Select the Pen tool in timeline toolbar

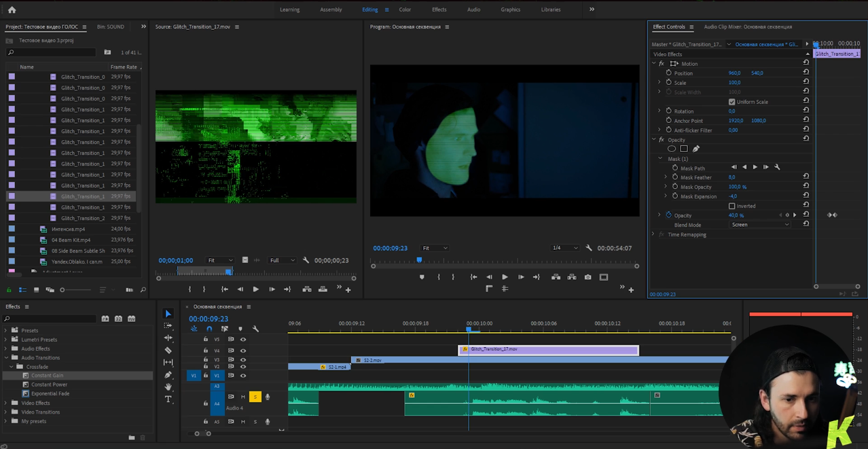pos(168,375)
